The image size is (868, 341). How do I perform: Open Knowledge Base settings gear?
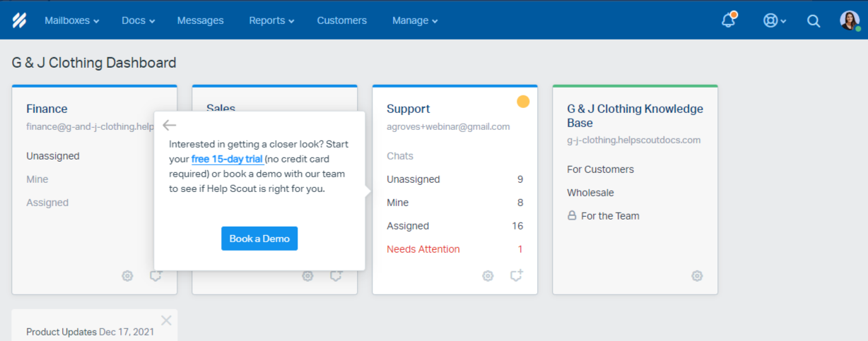pyautogui.click(x=697, y=276)
